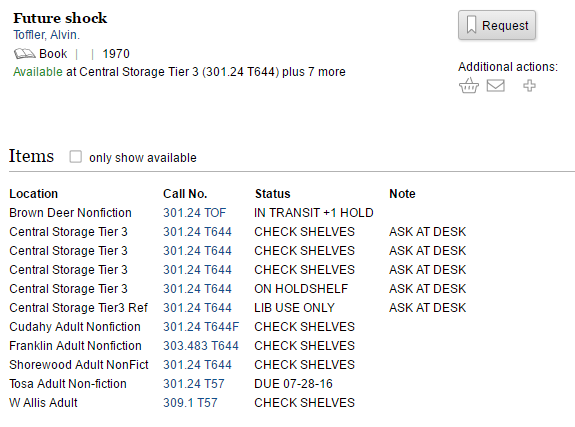Click the plus additional action icon
This screenshot has width=575, height=427.
529,86
